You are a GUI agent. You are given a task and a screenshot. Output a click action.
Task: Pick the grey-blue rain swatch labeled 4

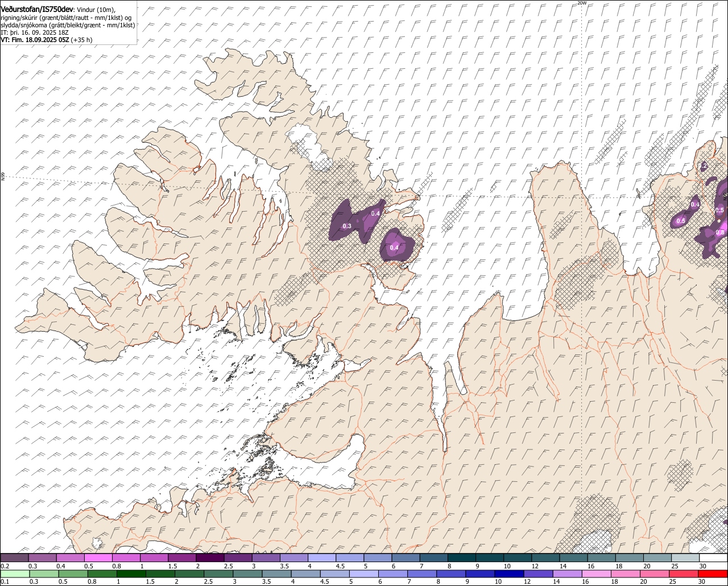[305, 573]
